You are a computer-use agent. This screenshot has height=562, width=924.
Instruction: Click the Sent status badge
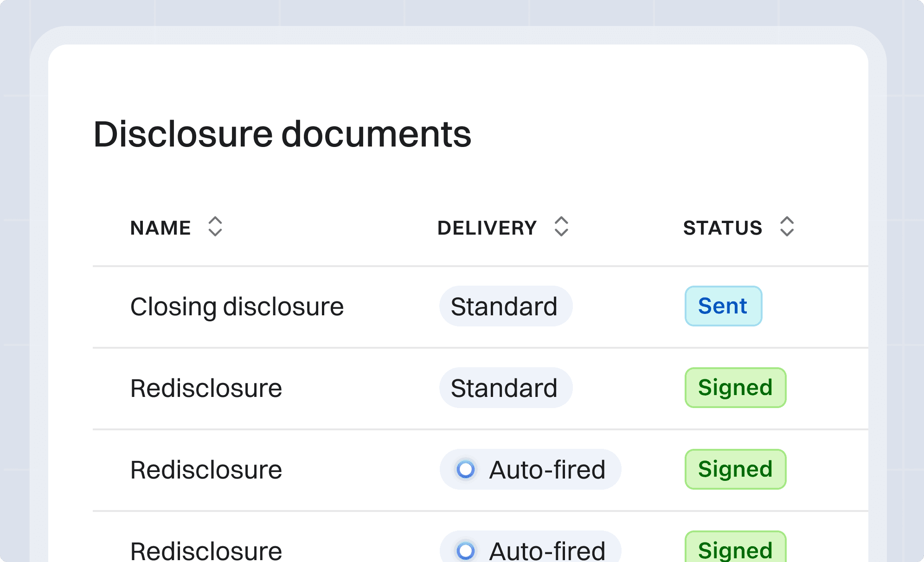click(x=723, y=306)
